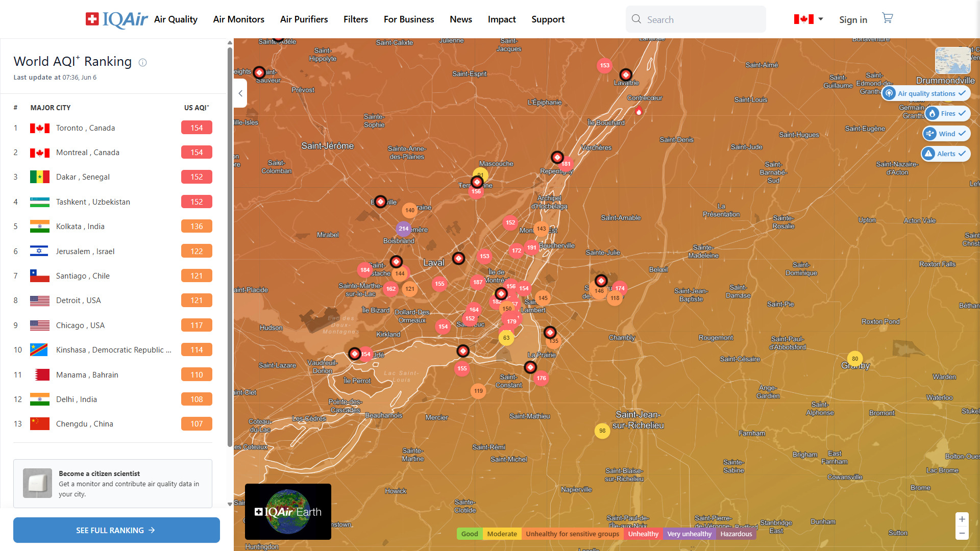Toggle the Alerts layer
980x551 pixels.
click(x=945, y=154)
